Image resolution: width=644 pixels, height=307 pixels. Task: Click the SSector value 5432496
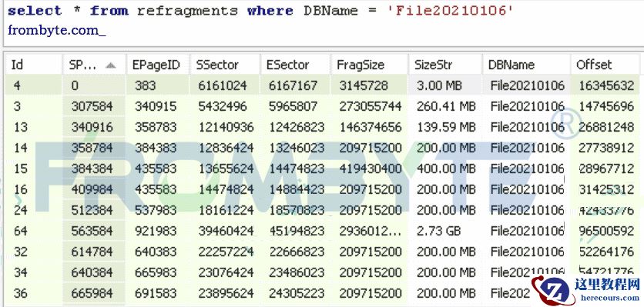tap(223, 106)
